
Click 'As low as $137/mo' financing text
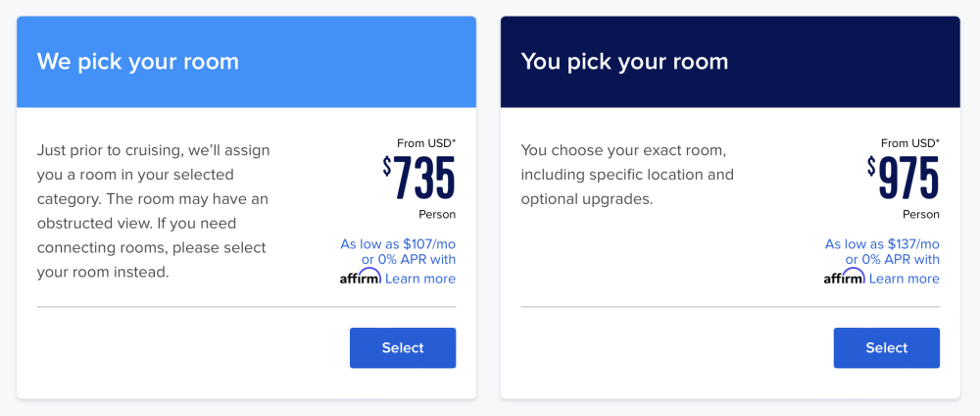pos(882,244)
